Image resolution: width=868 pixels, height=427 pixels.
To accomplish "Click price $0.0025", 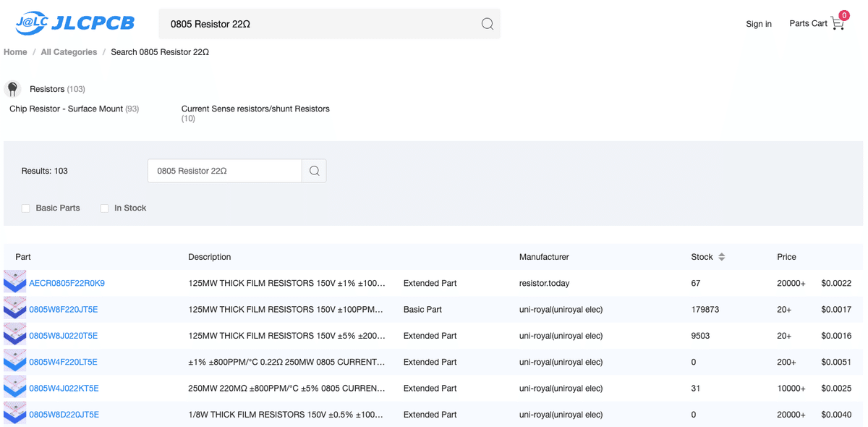I will 836,388.
